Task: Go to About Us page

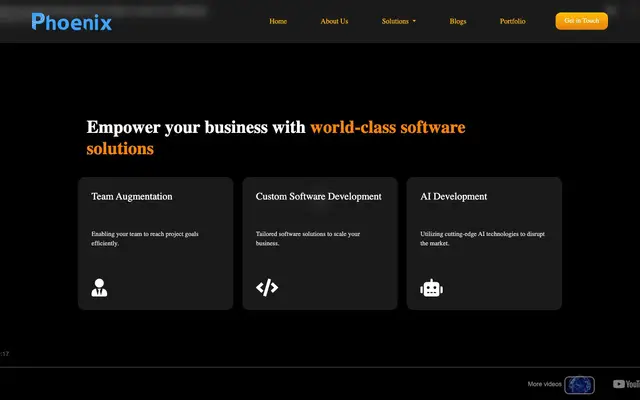Action: coord(334,21)
